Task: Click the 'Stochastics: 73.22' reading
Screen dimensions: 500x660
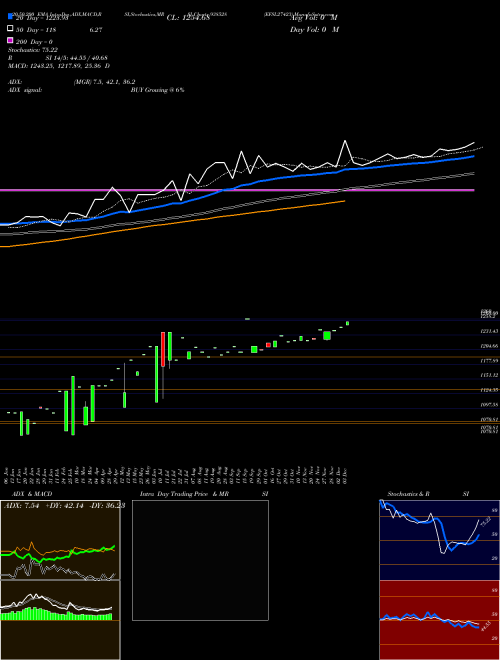Action: (33, 50)
